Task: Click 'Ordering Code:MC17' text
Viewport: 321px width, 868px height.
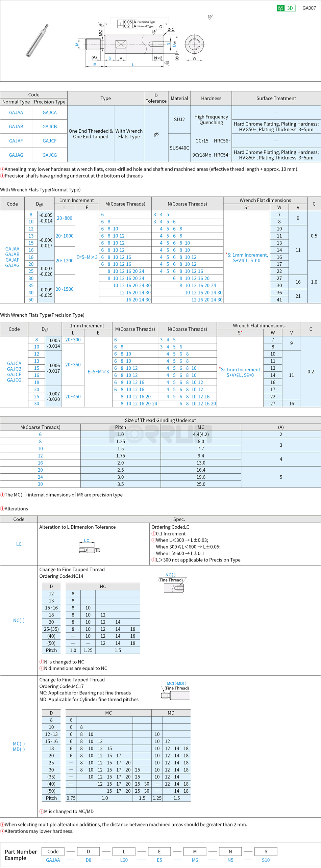Action: [61, 686]
